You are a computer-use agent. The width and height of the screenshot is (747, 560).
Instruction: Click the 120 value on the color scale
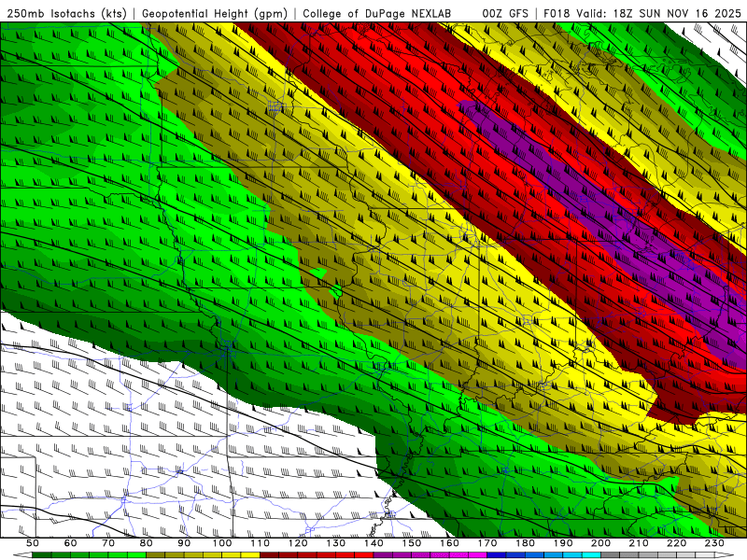[x=298, y=543]
